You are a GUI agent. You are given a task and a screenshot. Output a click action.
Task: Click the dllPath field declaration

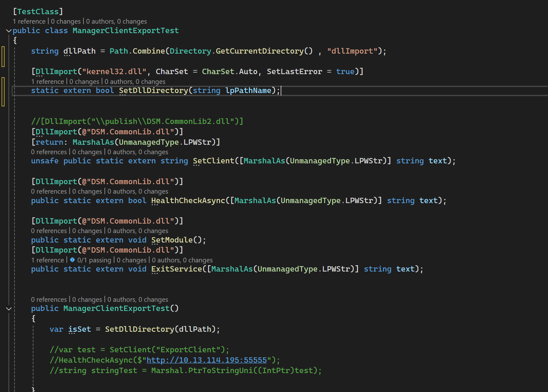coord(79,51)
